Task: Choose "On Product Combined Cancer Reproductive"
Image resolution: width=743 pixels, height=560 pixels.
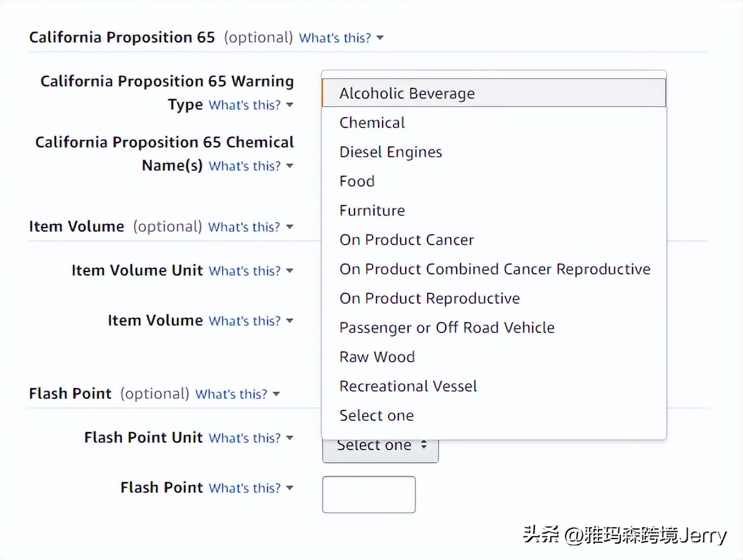Action: tap(495, 269)
